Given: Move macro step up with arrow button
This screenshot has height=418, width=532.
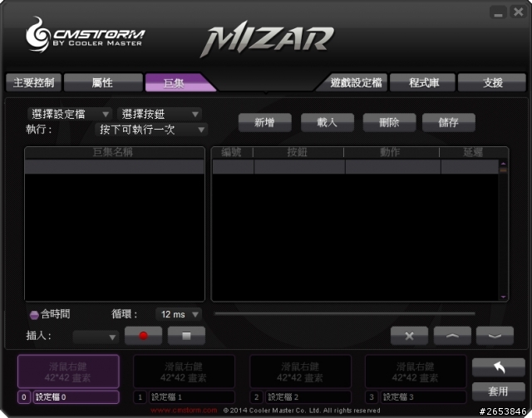Looking at the screenshot, I should click(452, 336).
